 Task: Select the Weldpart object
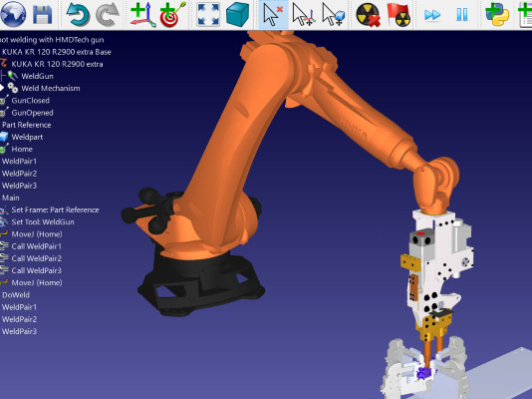coord(27,137)
